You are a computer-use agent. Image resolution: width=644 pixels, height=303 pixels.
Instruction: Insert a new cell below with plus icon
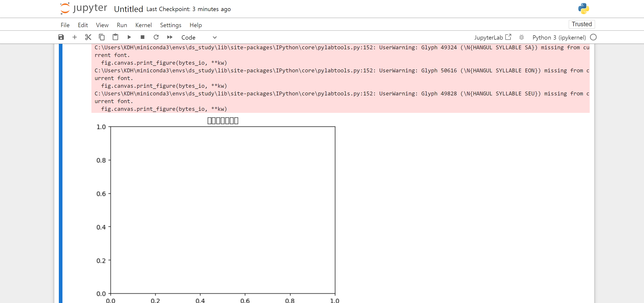pos(74,37)
